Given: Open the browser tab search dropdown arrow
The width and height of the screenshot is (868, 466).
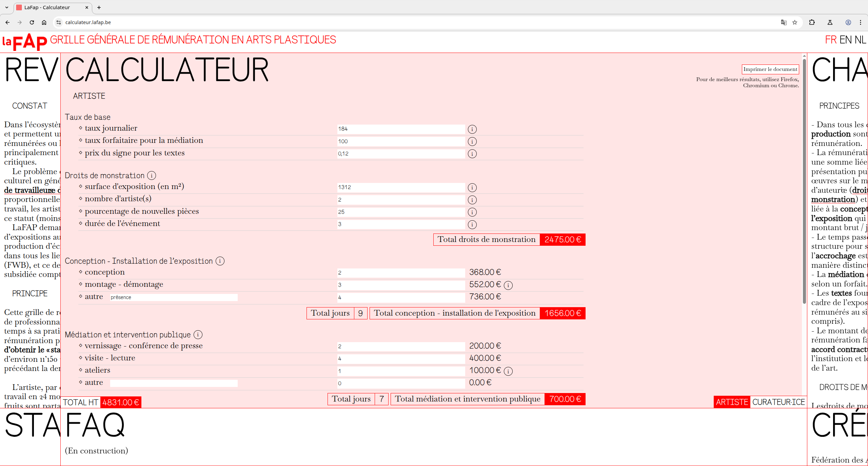Looking at the screenshot, I should click(6, 7).
